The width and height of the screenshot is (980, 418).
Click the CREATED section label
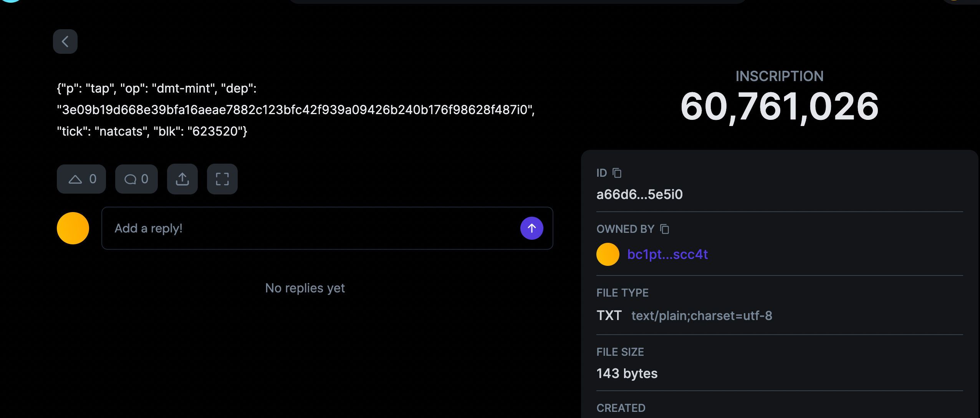coord(621,408)
